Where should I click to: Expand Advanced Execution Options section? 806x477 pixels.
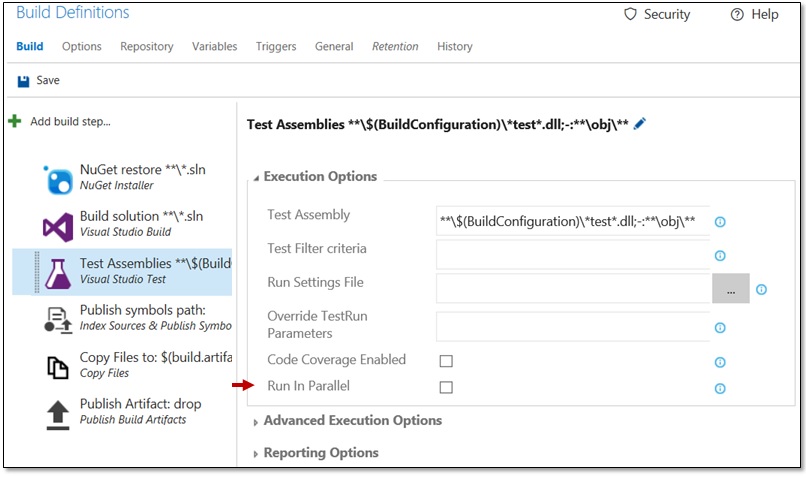350,421
